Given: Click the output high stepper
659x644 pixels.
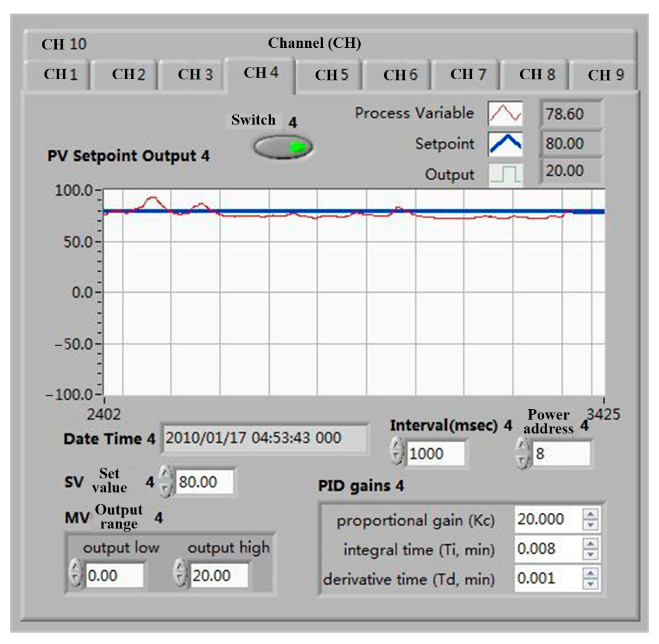Looking at the screenshot, I should [180, 573].
